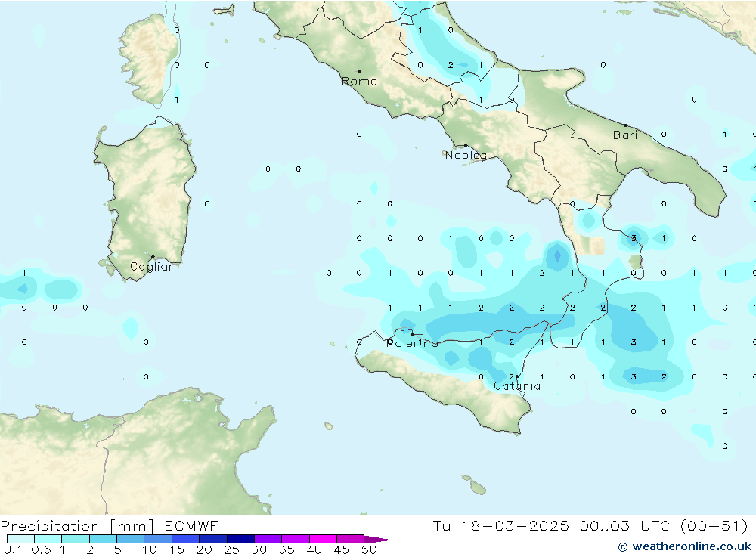Click the ECMWF model name text
Image resolution: width=756 pixels, height=554 pixels.
[191, 525]
